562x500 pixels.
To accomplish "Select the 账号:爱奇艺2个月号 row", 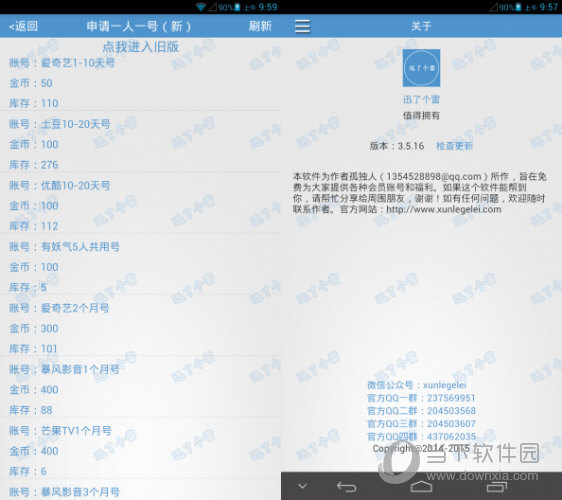I will (x=59, y=308).
